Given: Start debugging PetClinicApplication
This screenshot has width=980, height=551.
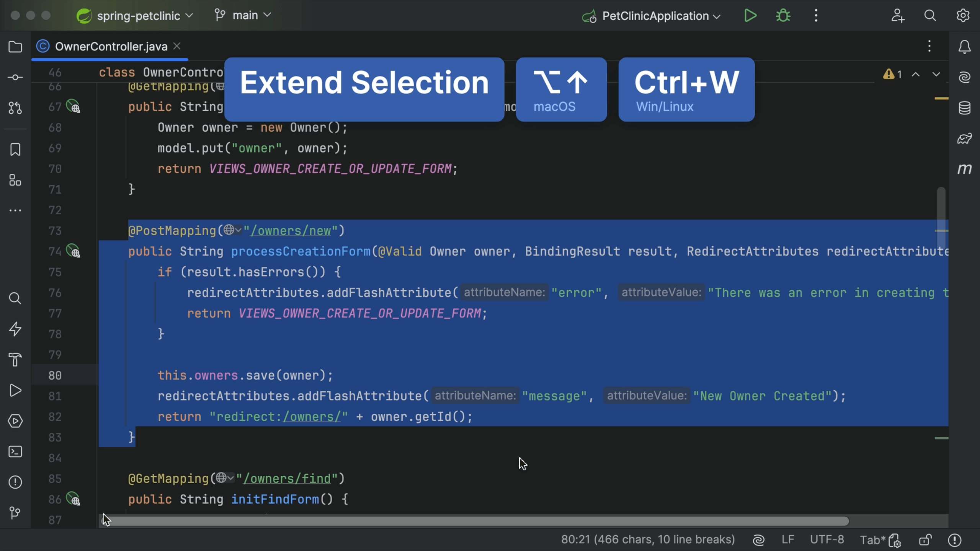Looking at the screenshot, I should pyautogui.click(x=782, y=16).
